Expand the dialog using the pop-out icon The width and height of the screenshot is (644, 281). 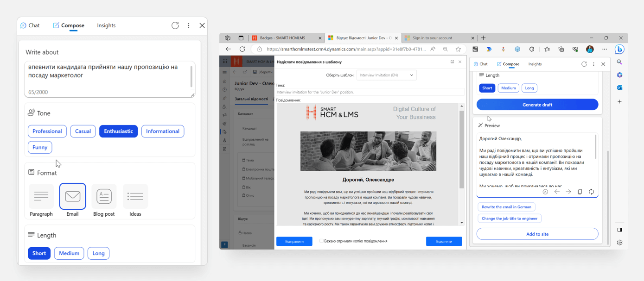pyautogui.click(x=452, y=62)
